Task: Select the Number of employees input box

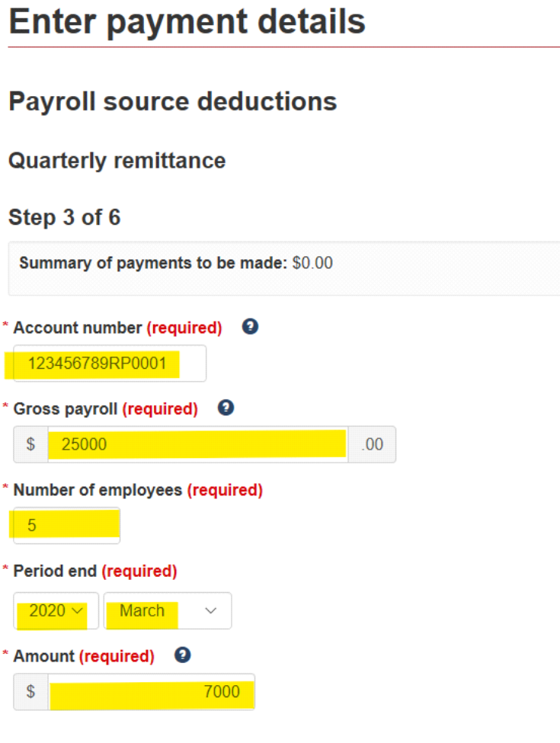Action: point(67,526)
